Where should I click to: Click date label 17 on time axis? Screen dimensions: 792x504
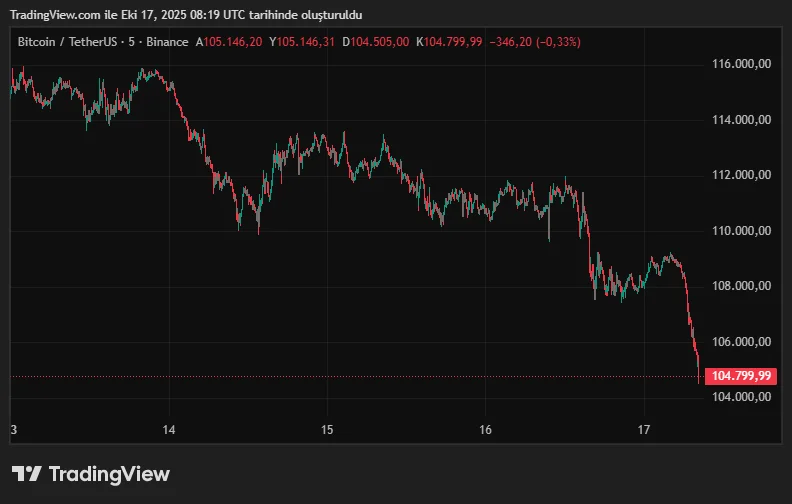[644, 429]
